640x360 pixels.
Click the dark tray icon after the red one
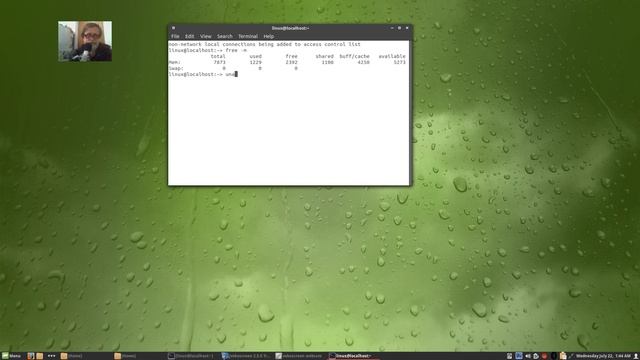click(x=553, y=356)
